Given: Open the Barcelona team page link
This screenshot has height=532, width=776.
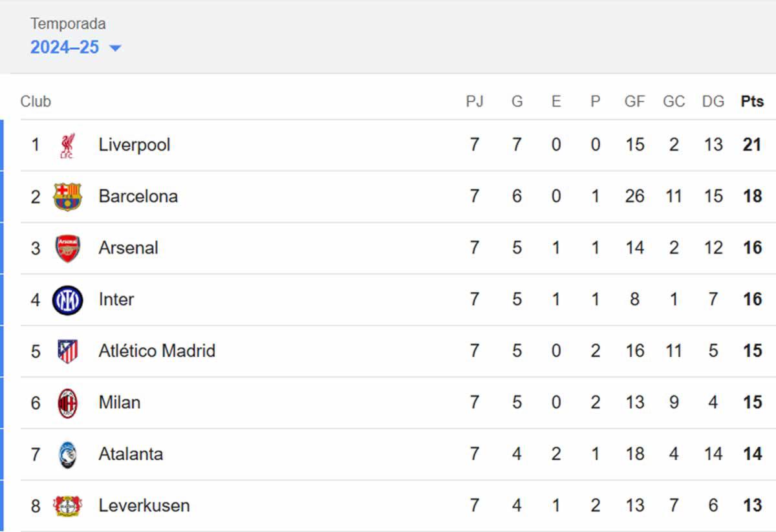Looking at the screenshot, I should (138, 196).
